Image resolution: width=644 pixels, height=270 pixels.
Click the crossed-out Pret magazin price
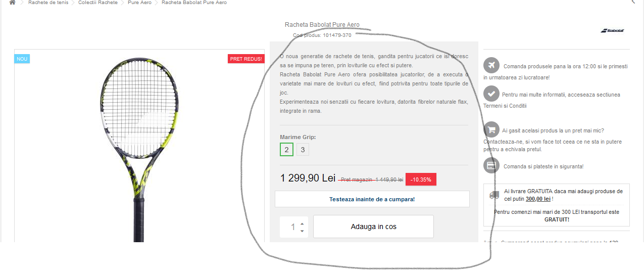(x=372, y=179)
